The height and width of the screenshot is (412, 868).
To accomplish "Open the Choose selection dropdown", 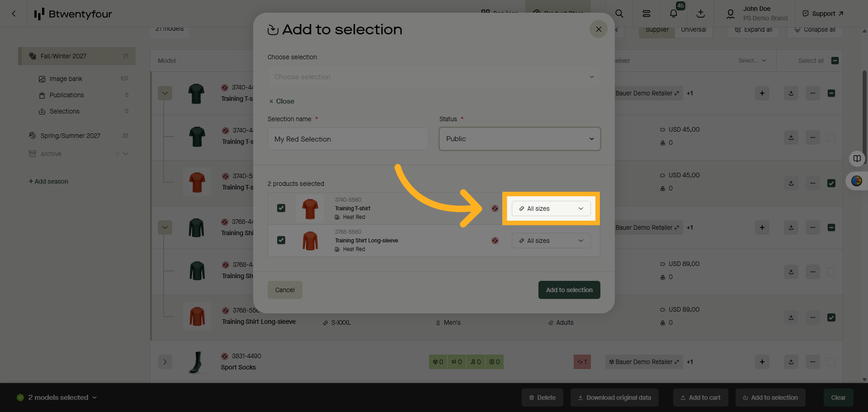I will [x=434, y=77].
